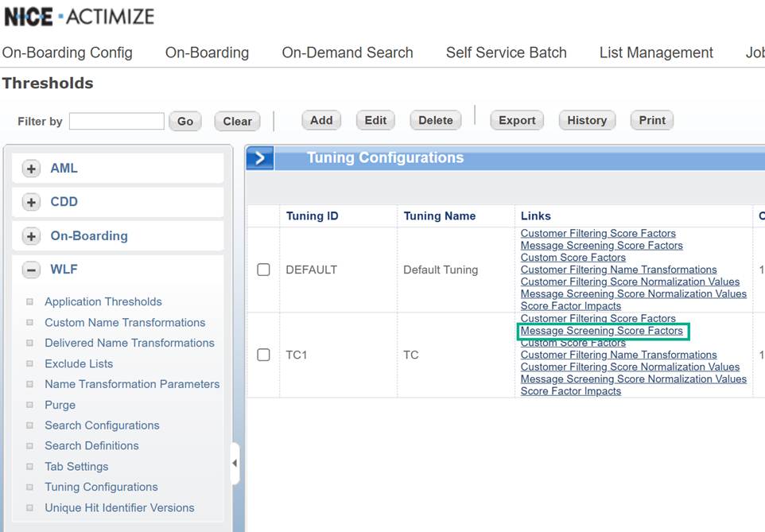Open DEFAULT Message Screening Score Normalization Values
The width and height of the screenshot is (765, 532).
(x=633, y=293)
